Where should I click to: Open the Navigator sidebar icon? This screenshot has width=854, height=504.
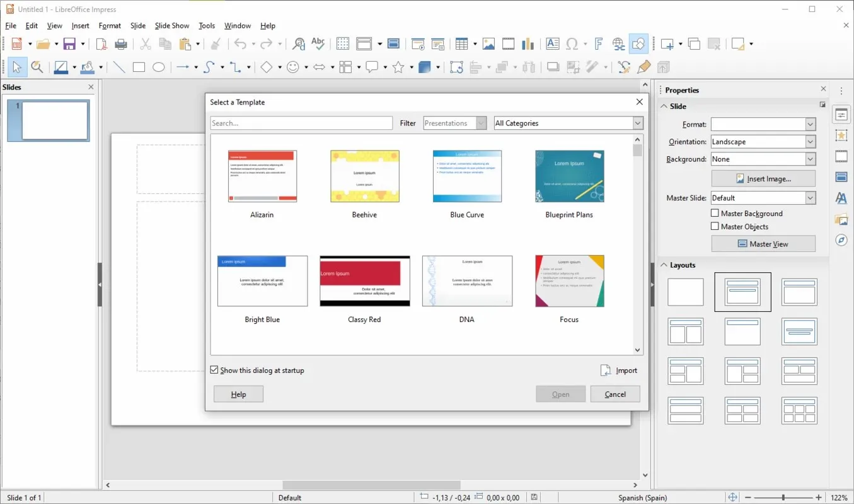tap(841, 240)
